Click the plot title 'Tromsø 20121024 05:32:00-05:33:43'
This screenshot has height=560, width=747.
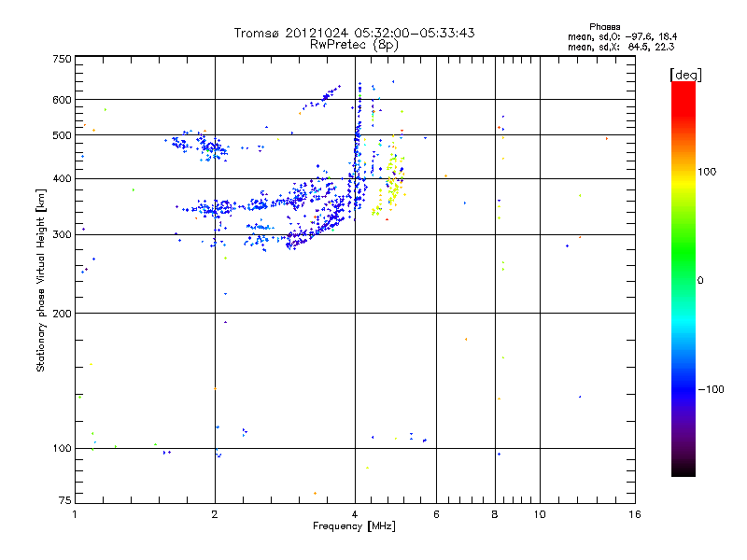(354, 33)
